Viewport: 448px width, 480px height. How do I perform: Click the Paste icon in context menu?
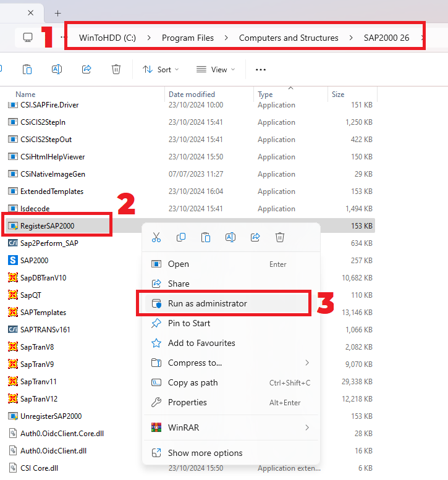coord(206,237)
